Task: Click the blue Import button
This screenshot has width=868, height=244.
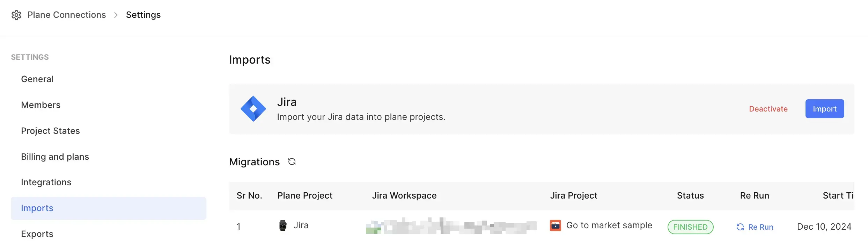Action: point(825,109)
